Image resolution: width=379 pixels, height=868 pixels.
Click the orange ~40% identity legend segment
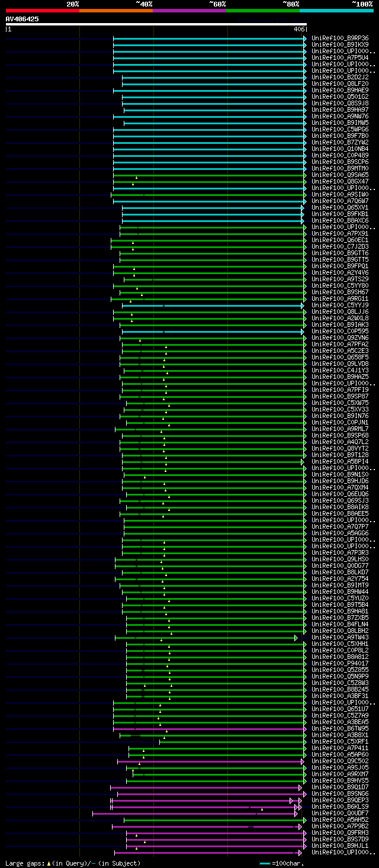click(x=116, y=10)
